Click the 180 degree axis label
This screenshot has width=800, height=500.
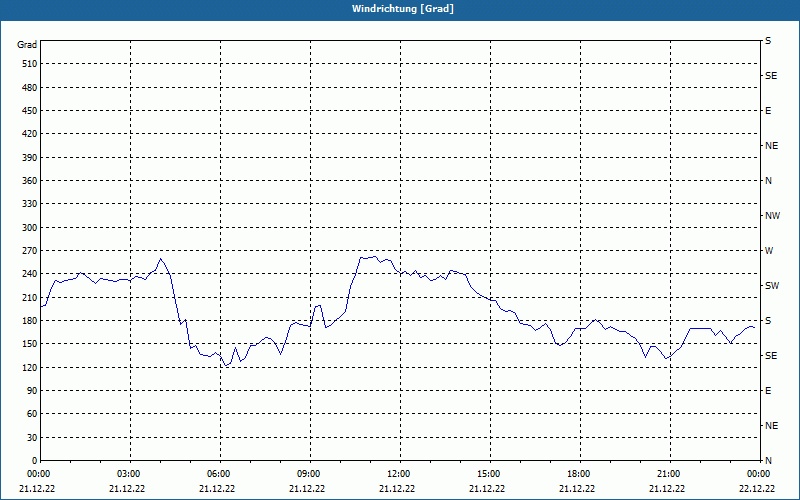[30, 320]
